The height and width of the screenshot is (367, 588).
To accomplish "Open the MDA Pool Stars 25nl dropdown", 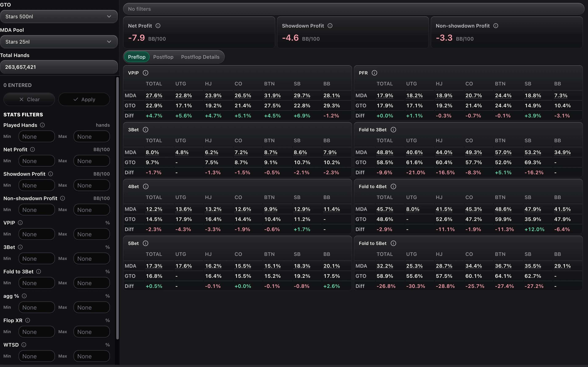I will [59, 42].
